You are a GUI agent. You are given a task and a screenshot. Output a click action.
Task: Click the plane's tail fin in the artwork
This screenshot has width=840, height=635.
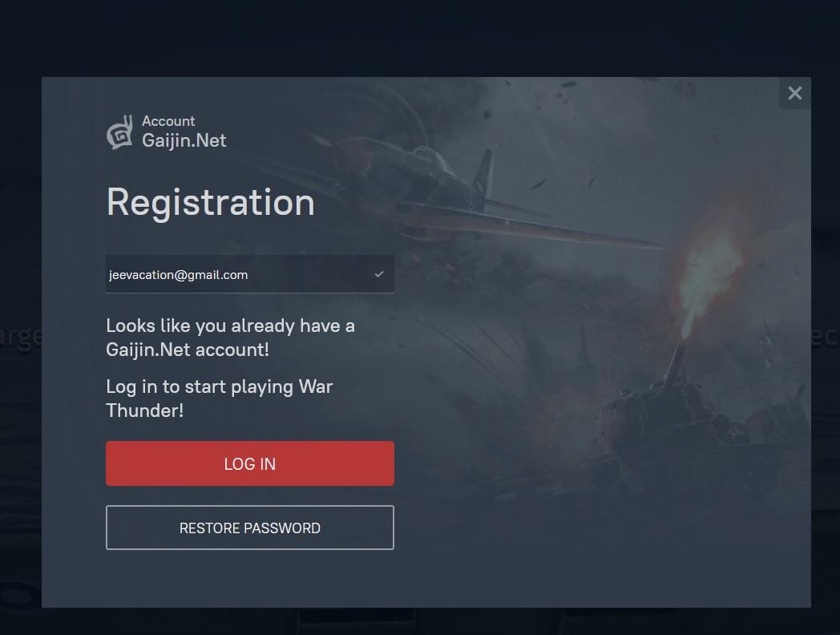click(x=483, y=174)
